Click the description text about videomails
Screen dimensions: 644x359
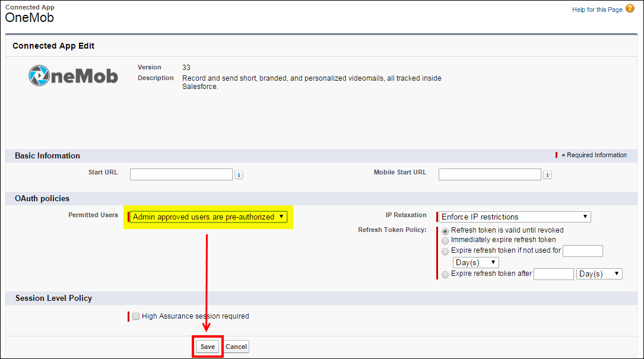pyautogui.click(x=312, y=82)
